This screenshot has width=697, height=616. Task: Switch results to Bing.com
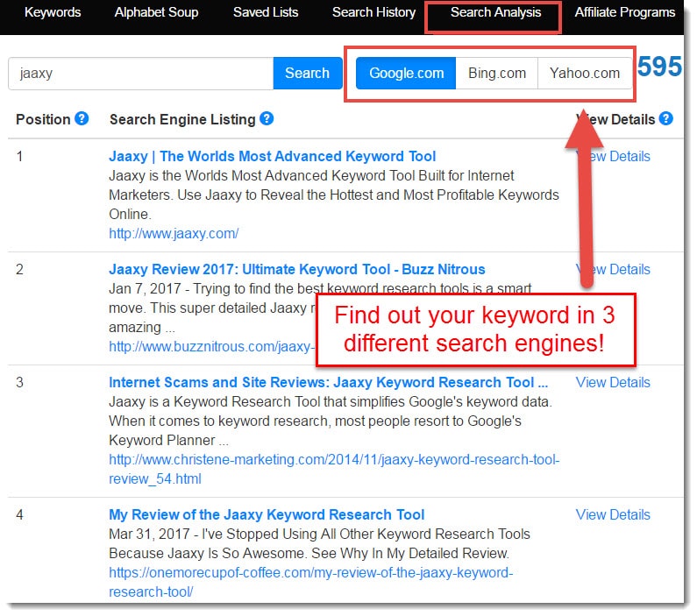tap(497, 74)
